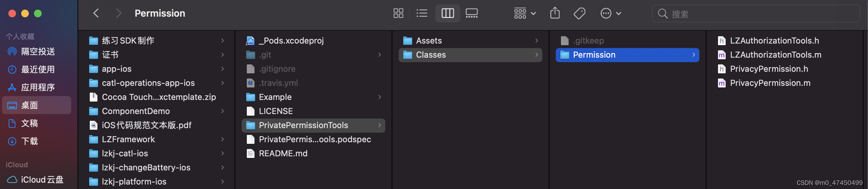Go back to the previous folder
This screenshot has width=868, height=189.
[96, 13]
